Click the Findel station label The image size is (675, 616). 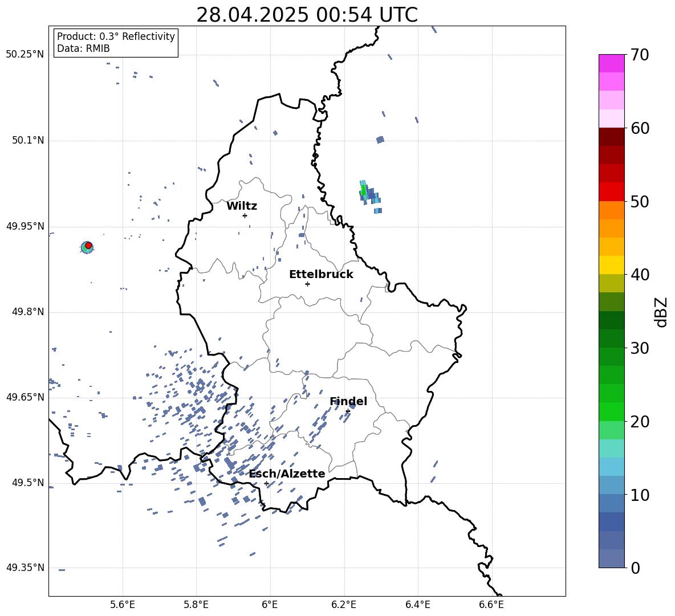tap(348, 401)
